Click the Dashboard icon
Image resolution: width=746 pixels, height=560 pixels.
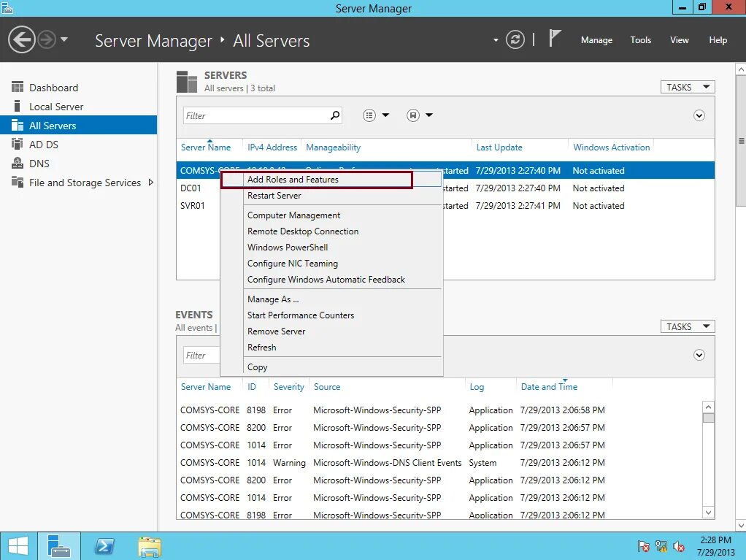[18, 87]
